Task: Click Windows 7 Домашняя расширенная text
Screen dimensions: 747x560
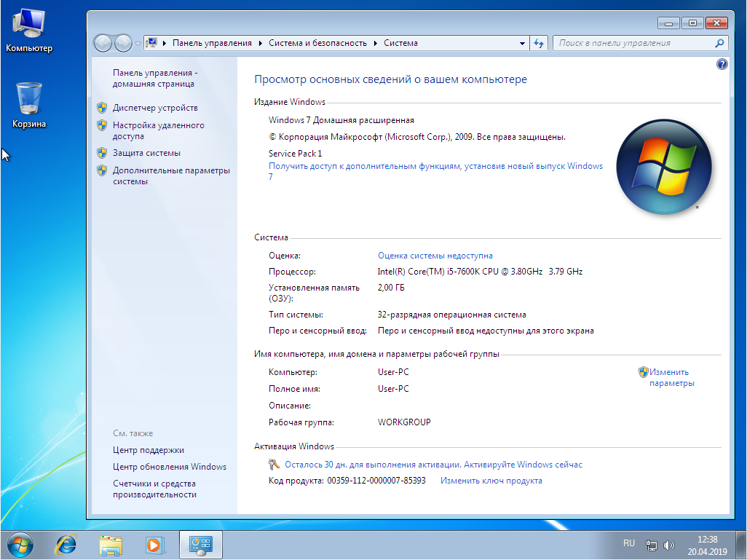Action: [x=341, y=120]
